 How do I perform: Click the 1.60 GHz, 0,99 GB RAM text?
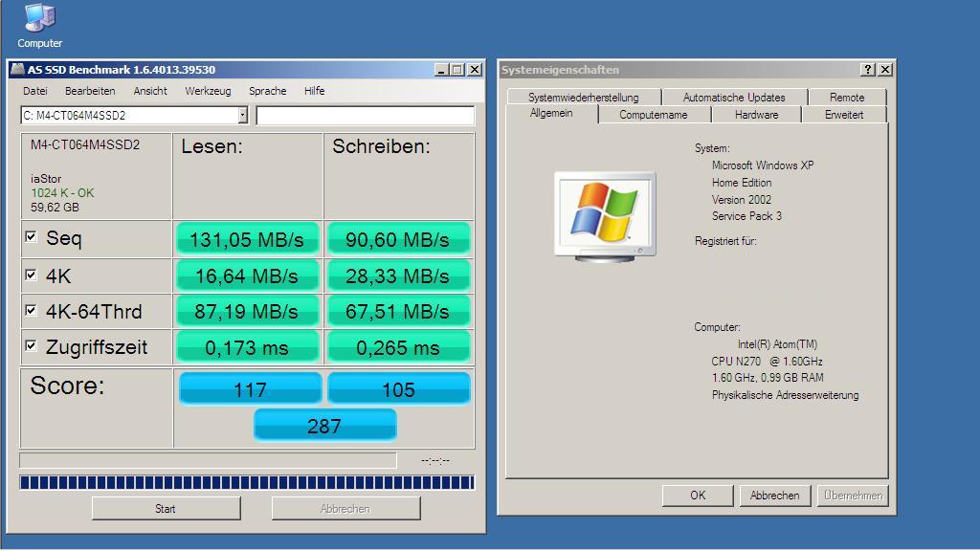pos(768,378)
